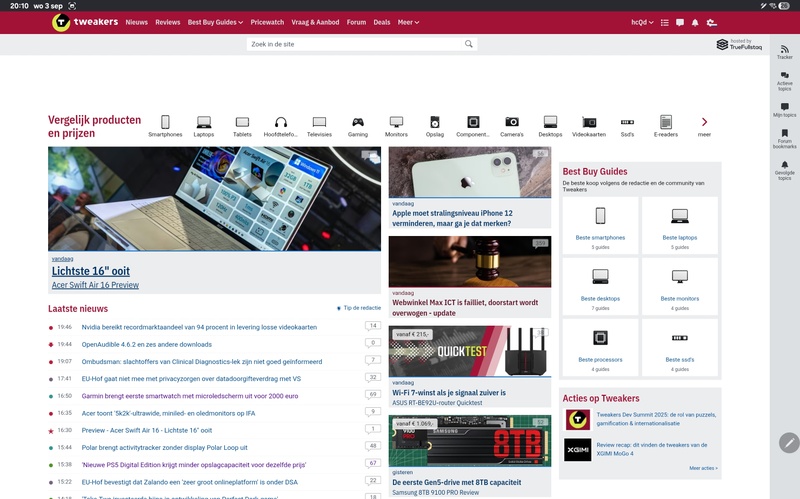Open the messages speech bubble in header
This screenshot has width=800, height=499.
(680, 22)
